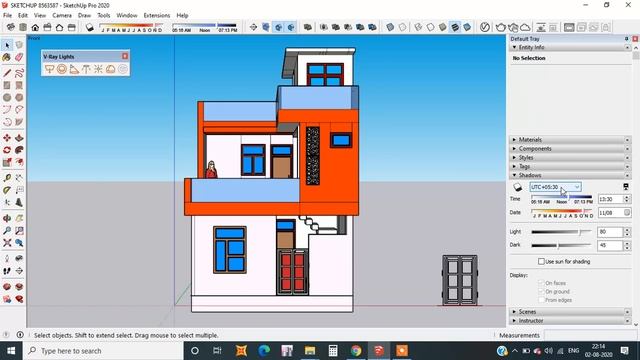Image resolution: width=640 pixels, height=360 pixels.
Task: Switch to Front view house icon
Action: pyautogui.click(x=35, y=27)
